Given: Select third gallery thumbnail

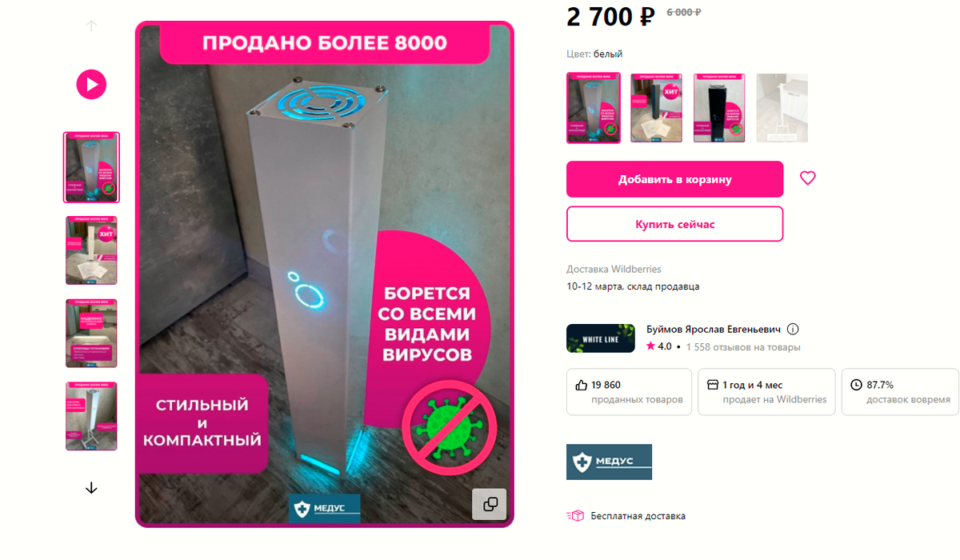Looking at the screenshot, I should (x=91, y=334).
